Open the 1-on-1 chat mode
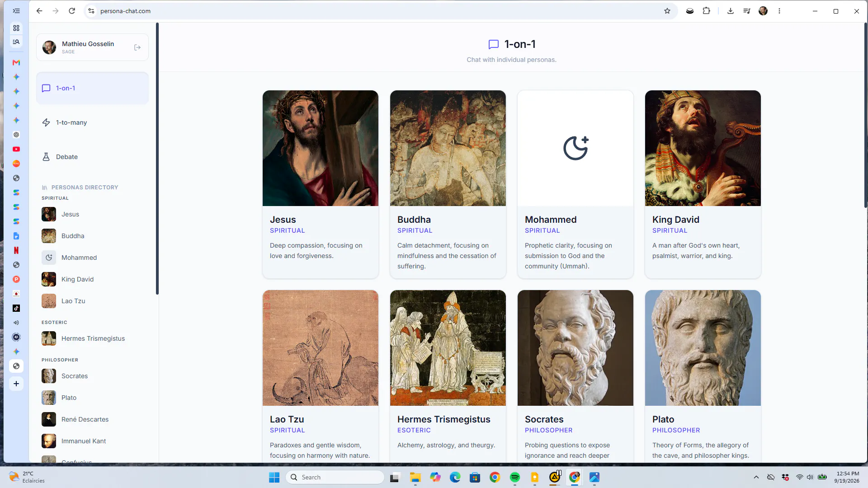 pyautogui.click(x=92, y=88)
